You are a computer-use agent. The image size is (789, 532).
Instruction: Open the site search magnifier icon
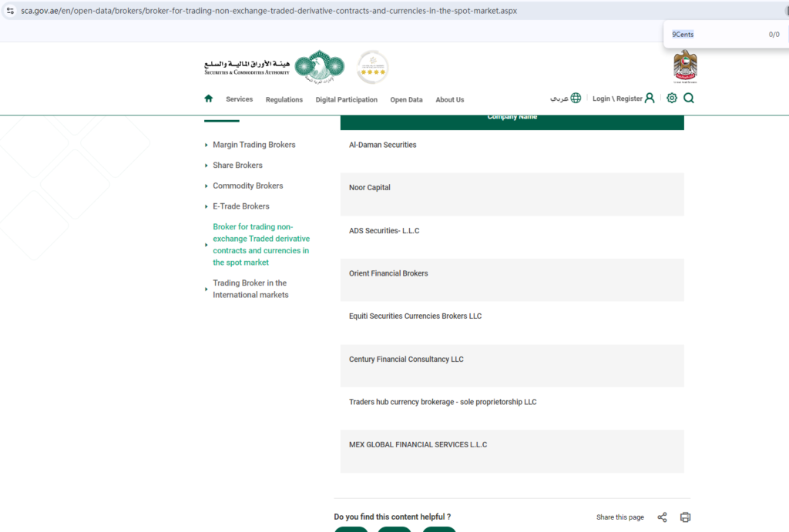pyautogui.click(x=689, y=98)
